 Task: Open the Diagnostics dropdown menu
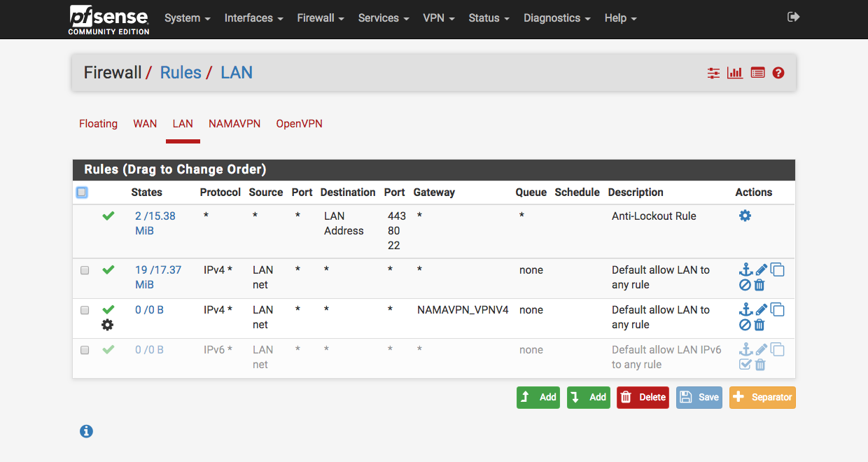coord(556,18)
